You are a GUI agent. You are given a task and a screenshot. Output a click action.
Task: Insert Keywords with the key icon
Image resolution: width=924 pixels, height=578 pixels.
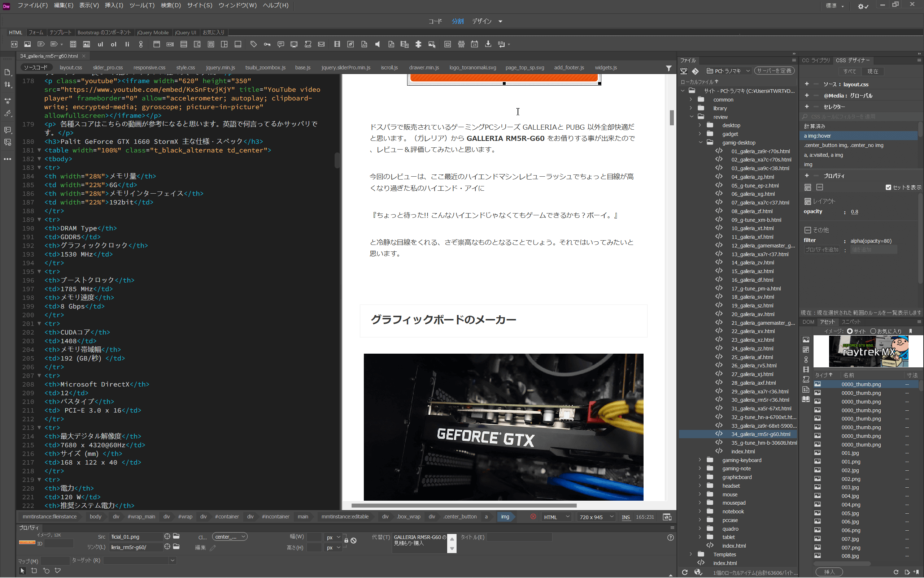267,44
